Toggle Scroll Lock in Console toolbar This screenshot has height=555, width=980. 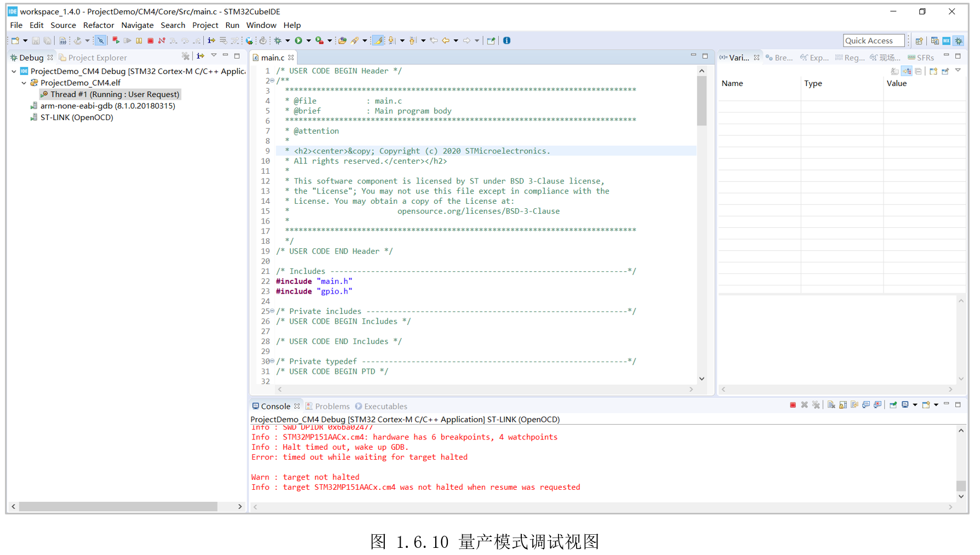[843, 405]
